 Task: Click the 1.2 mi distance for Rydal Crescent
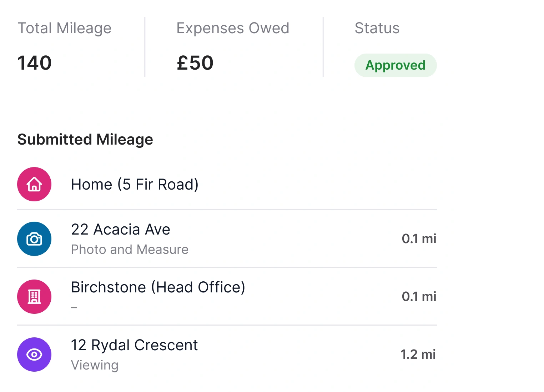[x=418, y=355]
